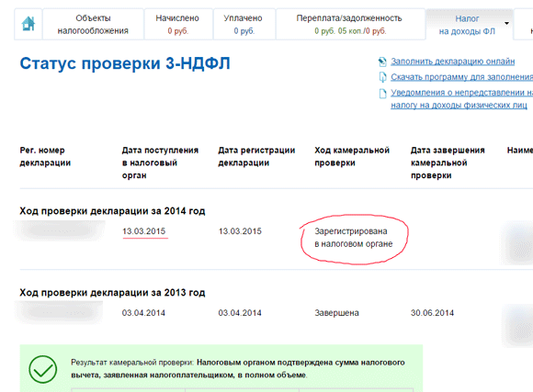Click the download program document icon

tap(382, 77)
